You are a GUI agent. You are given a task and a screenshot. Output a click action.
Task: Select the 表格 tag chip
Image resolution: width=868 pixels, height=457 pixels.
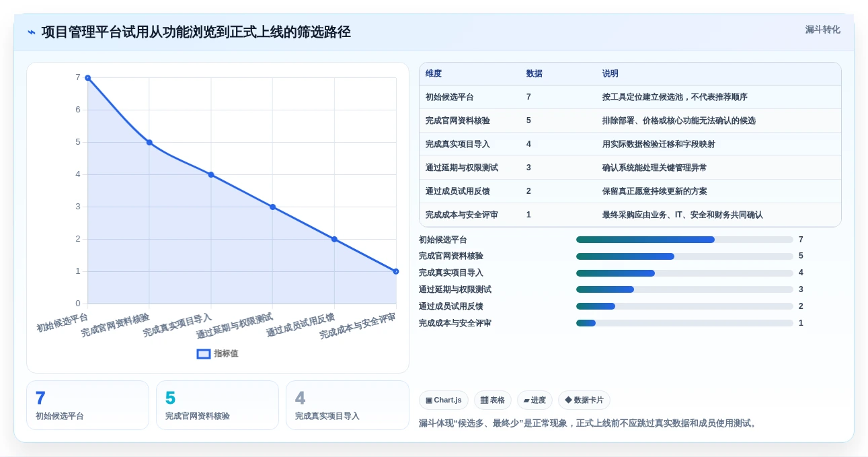493,400
